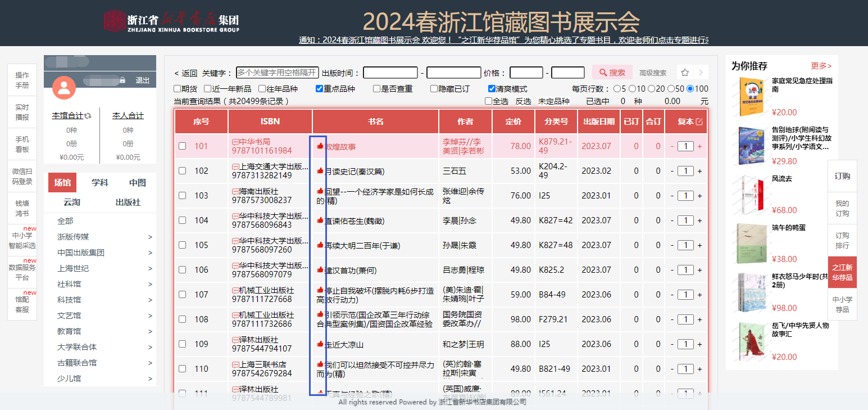Click the red 搜索 button
The image size is (868, 410).
612,73
